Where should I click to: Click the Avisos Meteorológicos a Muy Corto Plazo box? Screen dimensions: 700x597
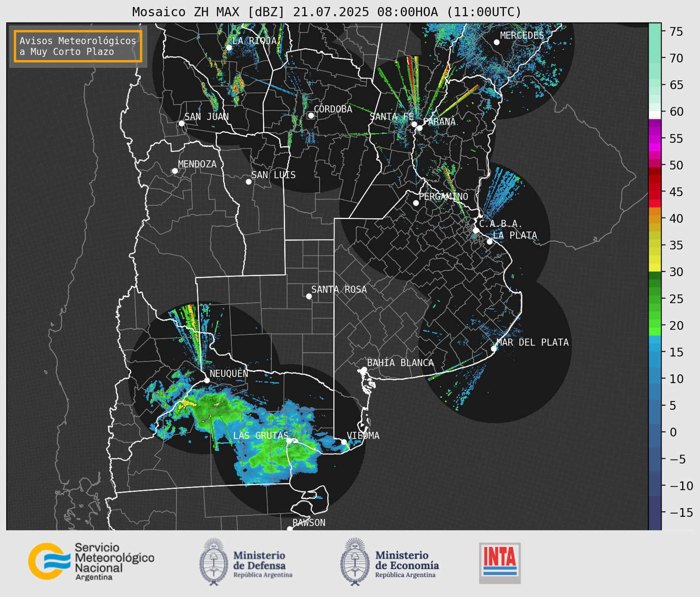click(x=78, y=46)
